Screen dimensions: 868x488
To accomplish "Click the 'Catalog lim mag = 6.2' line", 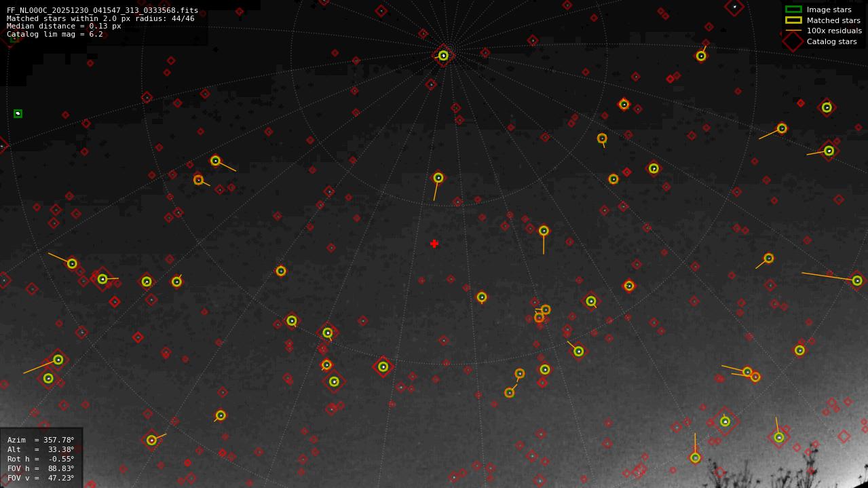I will click(x=55, y=34).
